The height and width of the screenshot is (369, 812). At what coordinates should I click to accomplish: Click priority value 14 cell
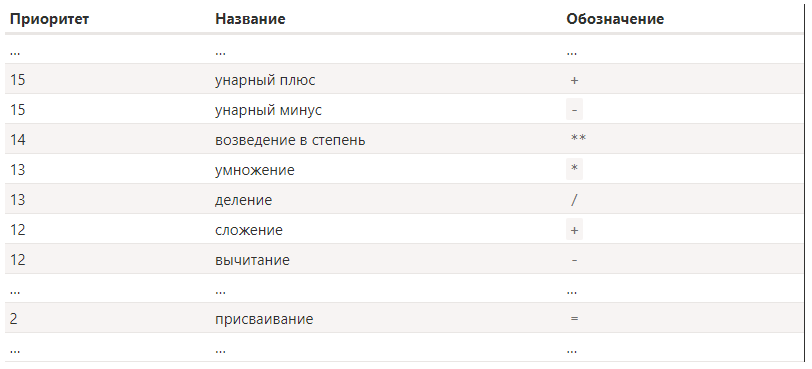[17, 140]
